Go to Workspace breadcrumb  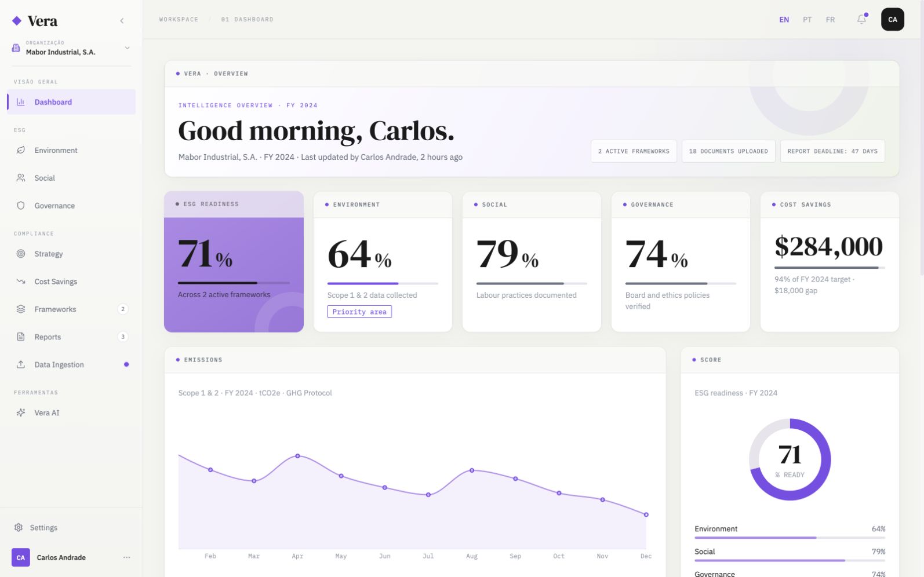(x=179, y=20)
